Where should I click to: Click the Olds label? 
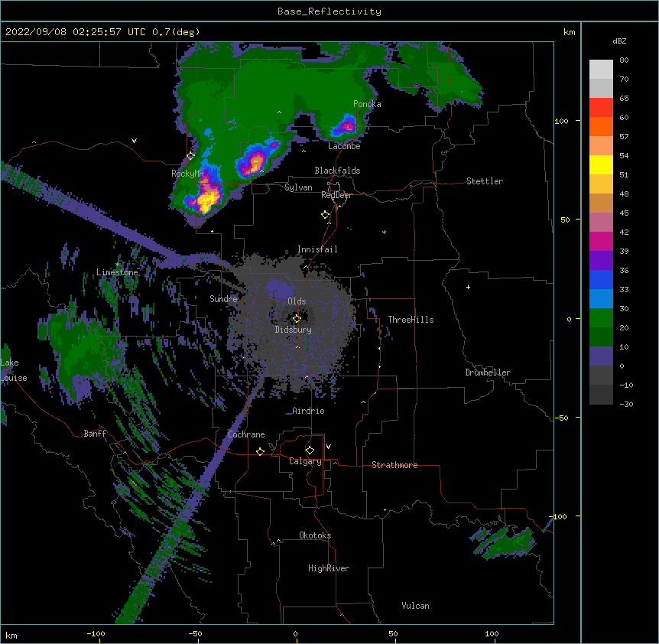[297, 301]
